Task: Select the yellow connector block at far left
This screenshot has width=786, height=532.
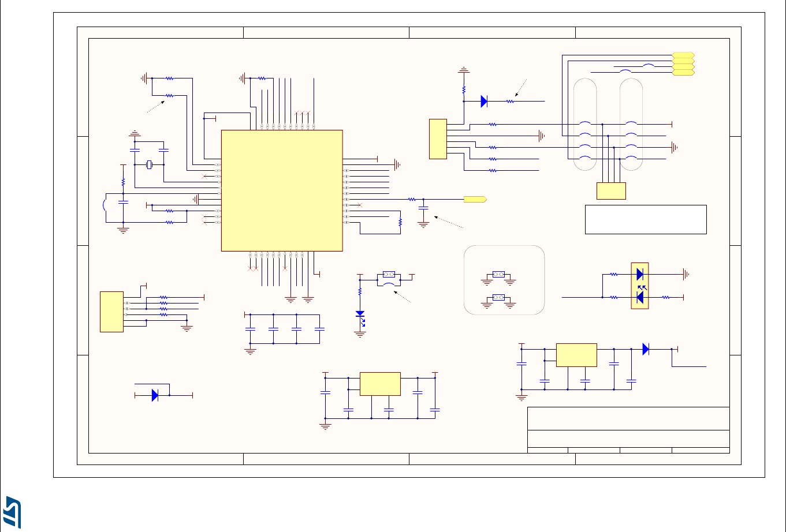Action: 111,312
